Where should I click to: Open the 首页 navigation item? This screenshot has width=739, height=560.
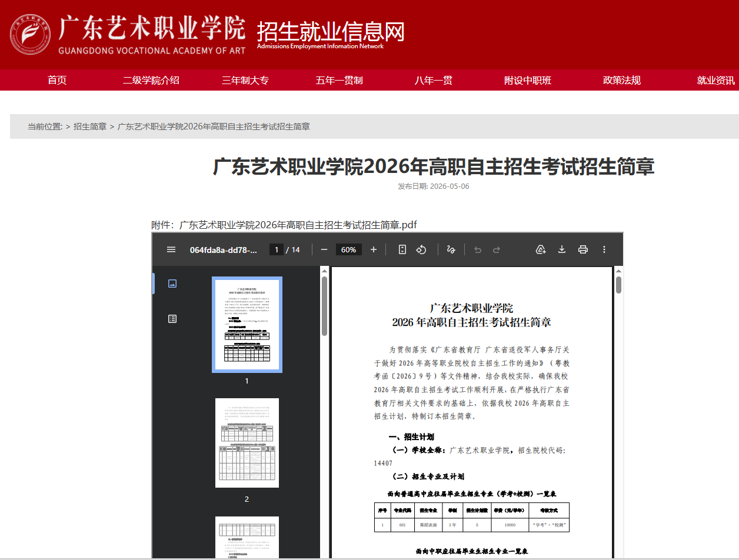[57, 81]
